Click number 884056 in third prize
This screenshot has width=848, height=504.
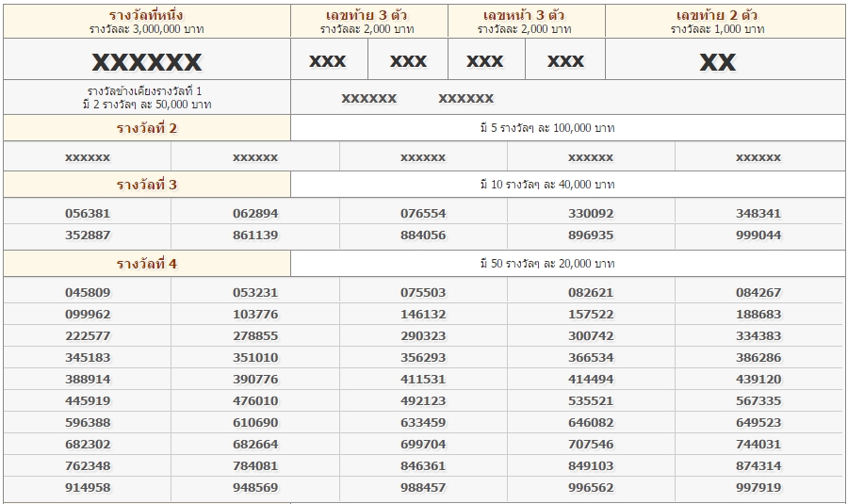point(423,235)
